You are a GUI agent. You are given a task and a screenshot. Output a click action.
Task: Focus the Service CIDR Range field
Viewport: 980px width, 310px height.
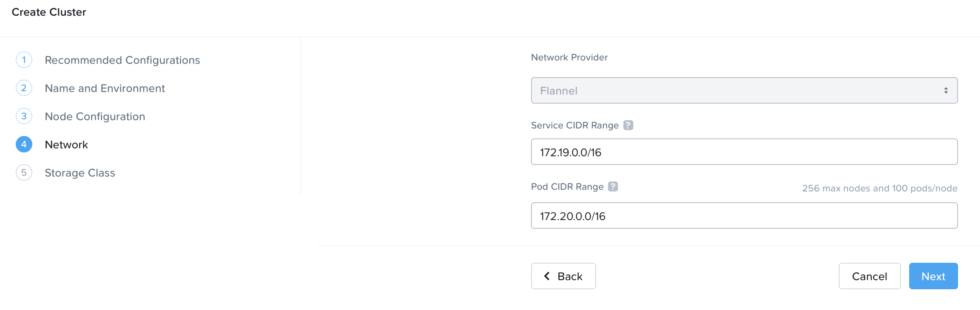pyautogui.click(x=744, y=152)
